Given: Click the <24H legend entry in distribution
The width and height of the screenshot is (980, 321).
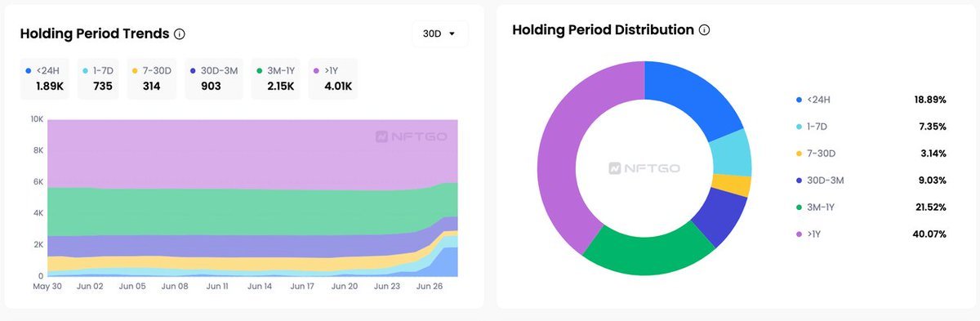Looking at the screenshot, I should 871,100.
